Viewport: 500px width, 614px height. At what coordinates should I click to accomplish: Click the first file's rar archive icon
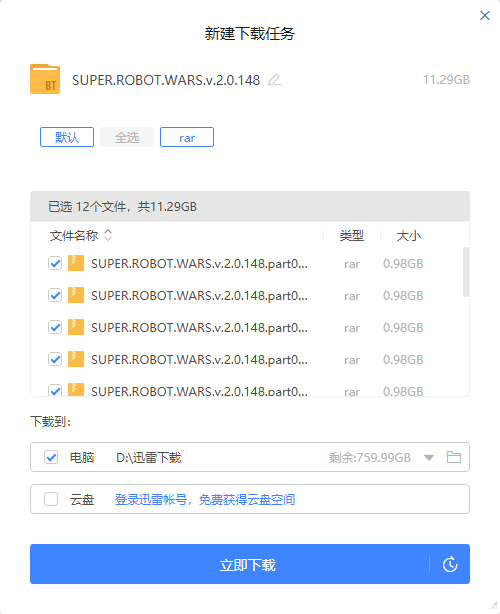pos(76,263)
